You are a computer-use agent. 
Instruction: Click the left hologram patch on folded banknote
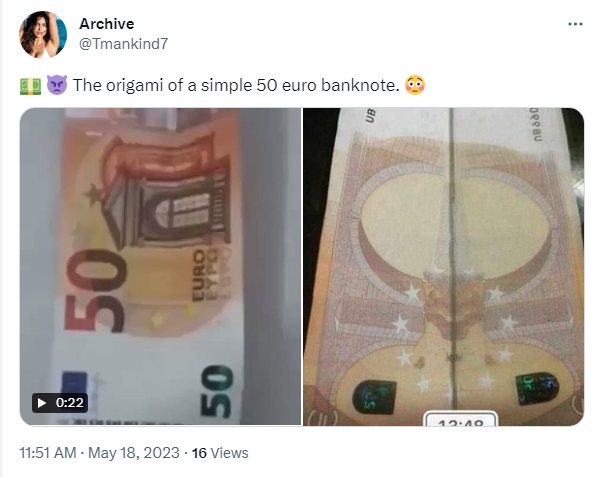coord(374,397)
